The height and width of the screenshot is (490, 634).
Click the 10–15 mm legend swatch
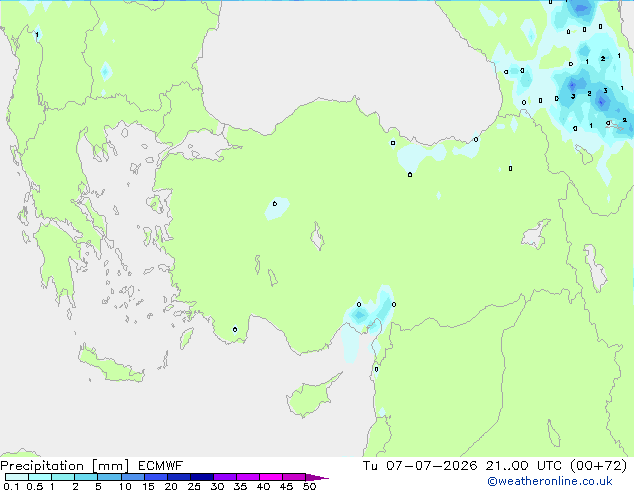132,477
